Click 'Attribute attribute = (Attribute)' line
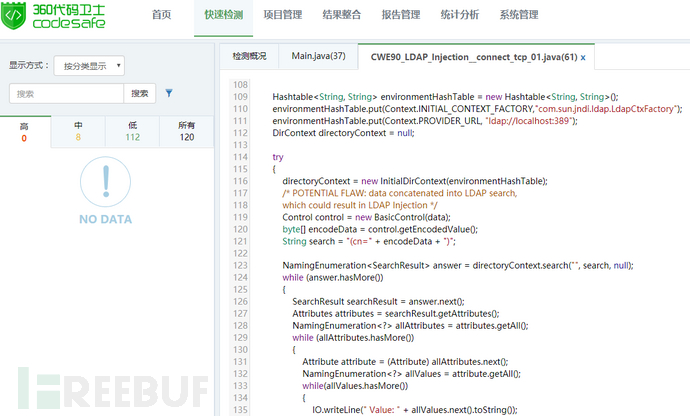Viewport: 690px width, 416px height. point(405,361)
